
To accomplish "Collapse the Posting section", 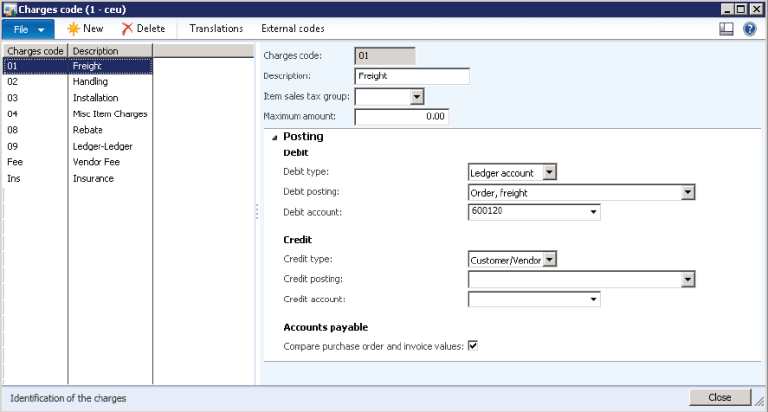I will [x=275, y=137].
